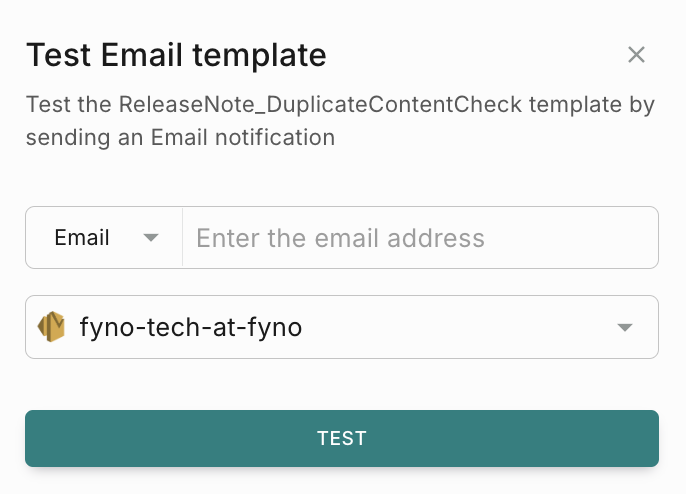
Task: Click "sending an Email notification" subtitle line
Action: click(x=180, y=137)
